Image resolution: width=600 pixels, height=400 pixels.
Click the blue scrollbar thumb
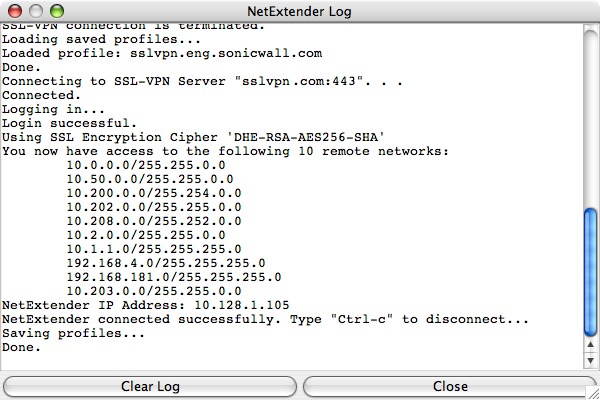(x=591, y=269)
